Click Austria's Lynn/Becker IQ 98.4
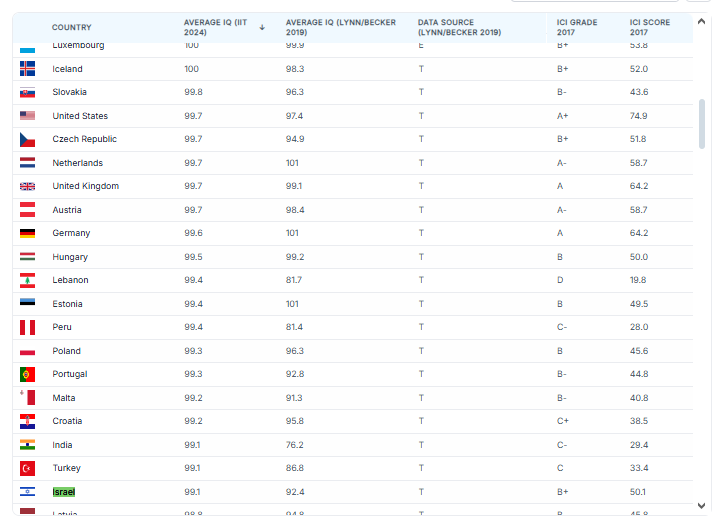The height and width of the screenshot is (525, 727). tap(295, 210)
